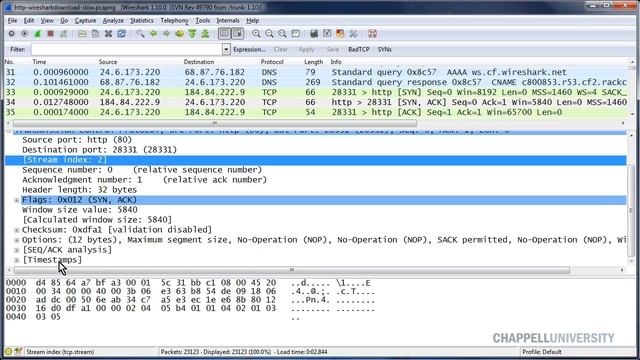This screenshot has width=640, height=360.
Task: Toggle auto scroll in live capture
Action: pos(238,33)
